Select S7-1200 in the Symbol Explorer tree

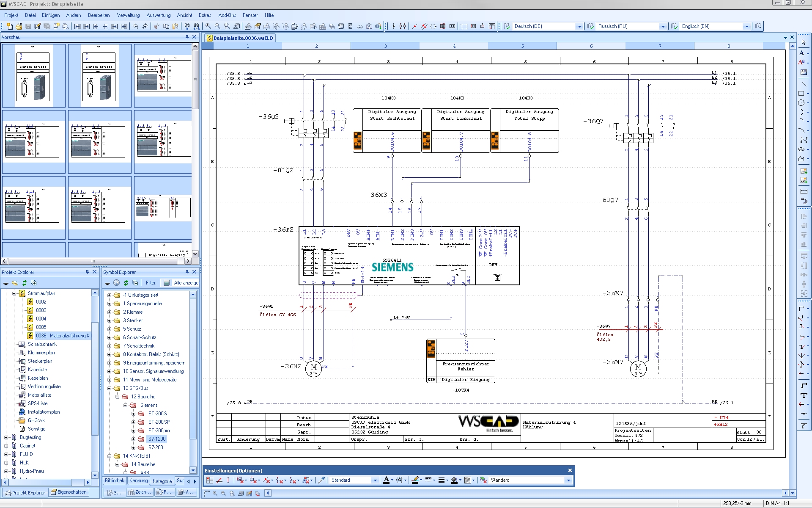[x=156, y=439]
